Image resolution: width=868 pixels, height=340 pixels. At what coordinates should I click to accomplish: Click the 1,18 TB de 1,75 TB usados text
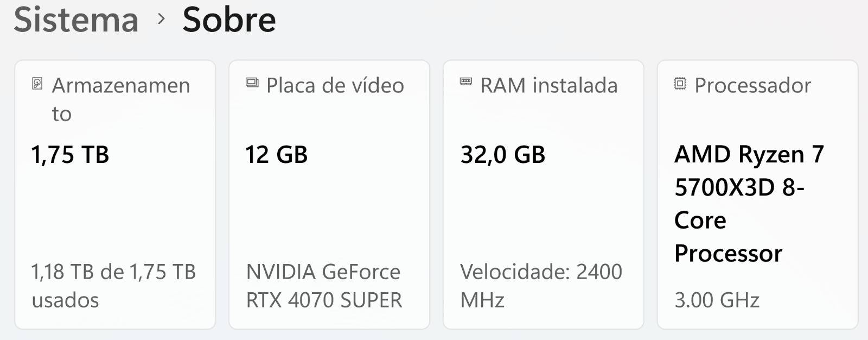[x=113, y=285]
